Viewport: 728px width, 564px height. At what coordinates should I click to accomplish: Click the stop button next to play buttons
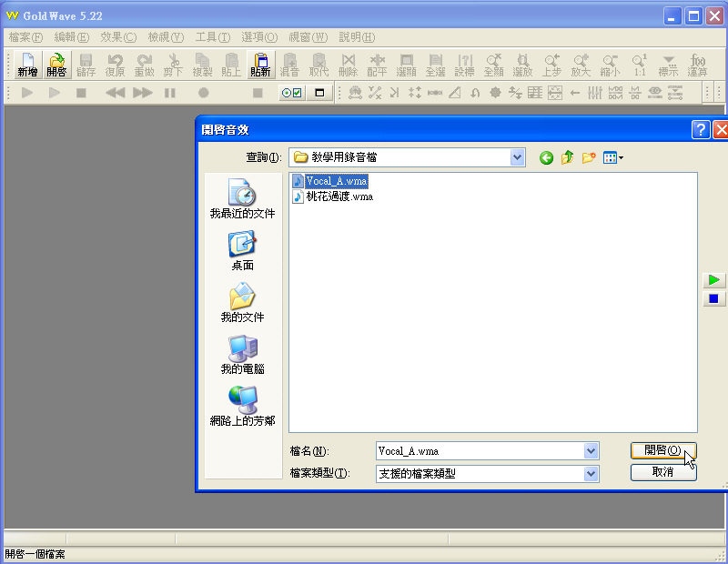[x=81, y=93]
